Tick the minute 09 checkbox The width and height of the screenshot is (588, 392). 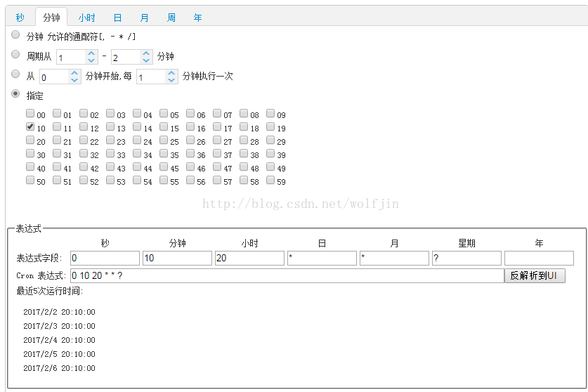click(x=270, y=113)
